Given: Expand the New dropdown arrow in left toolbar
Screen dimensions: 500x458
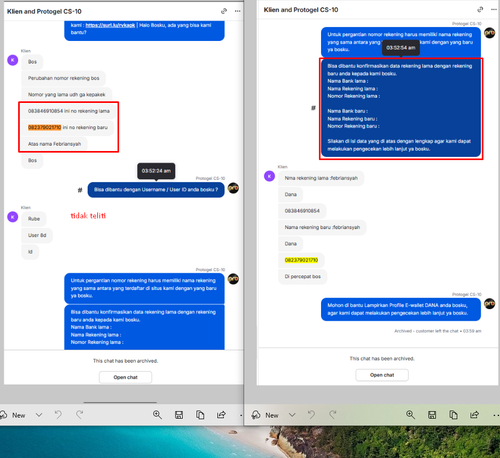Looking at the screenshot, I should tap(39, 415).
